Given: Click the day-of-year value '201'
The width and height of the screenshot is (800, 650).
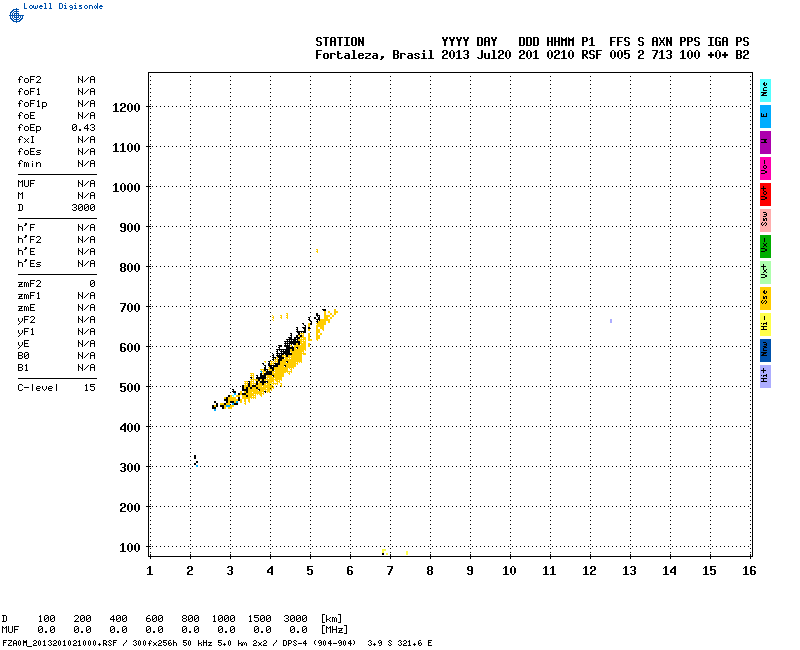Looking at the screenshot, I should click(529, 55).
